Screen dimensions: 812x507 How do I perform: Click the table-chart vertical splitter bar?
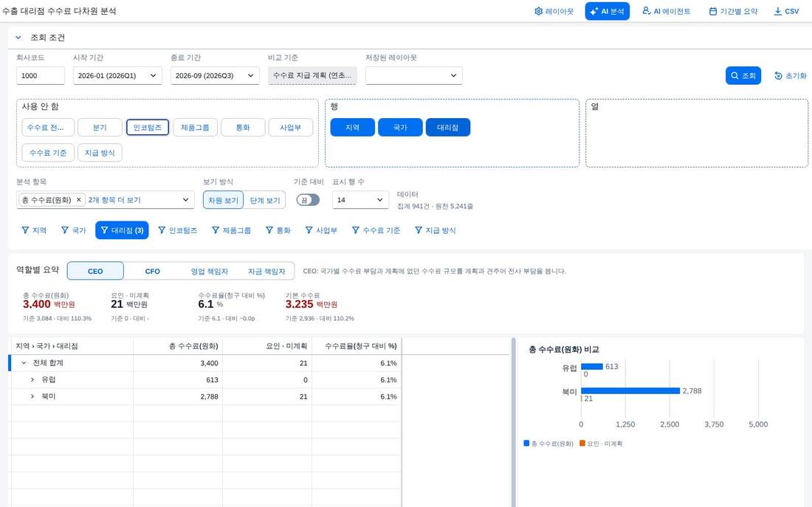click(x=514, y=422)
